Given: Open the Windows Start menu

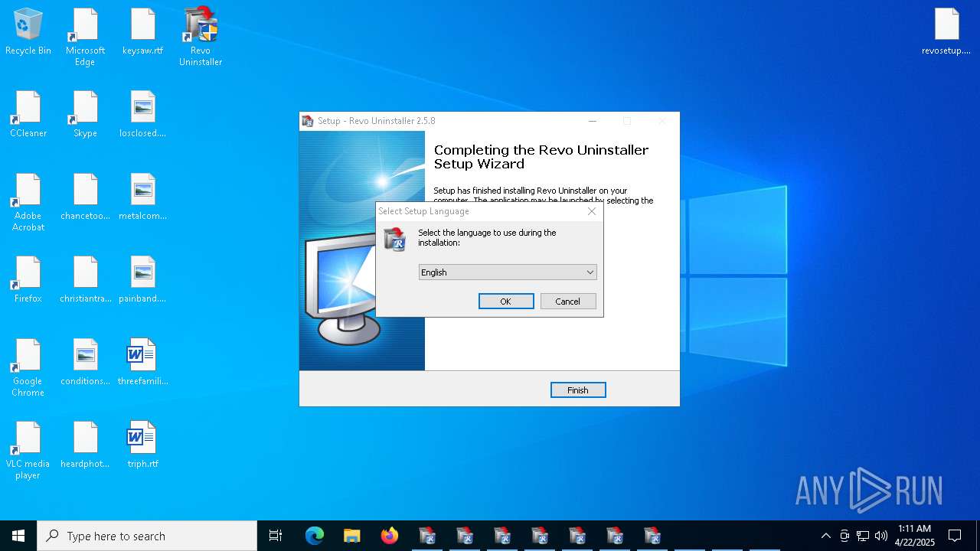Looking at the screenshot, I should pyautogui.click(x=18, y=536).
